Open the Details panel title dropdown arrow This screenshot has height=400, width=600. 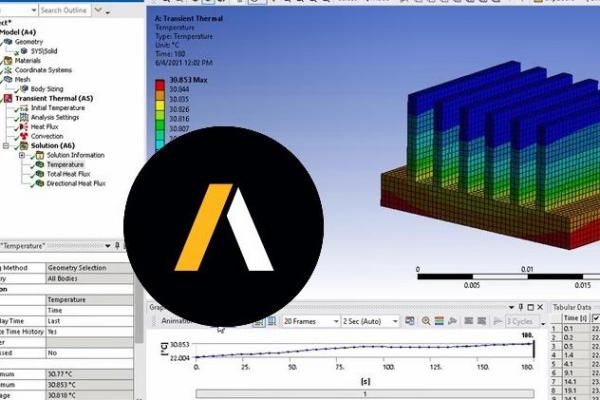tap(109, 245)
